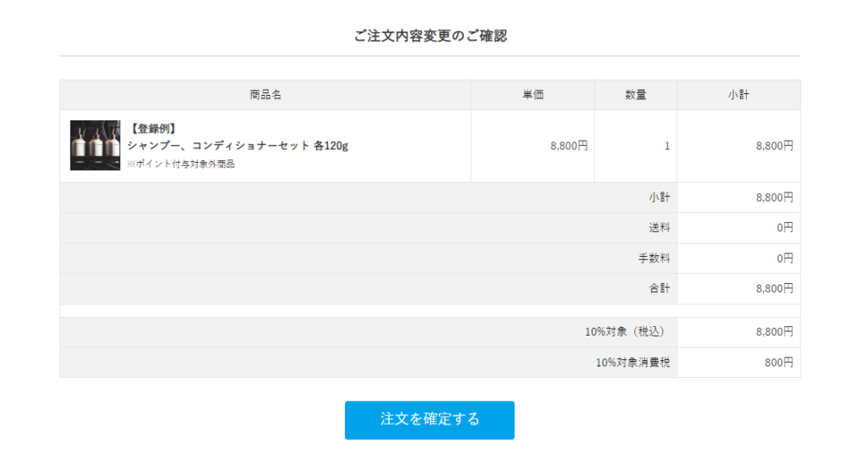868x472 pixels.
Task: Click the 0円 value in 送料 row
Action: click(x=783, y=228)
